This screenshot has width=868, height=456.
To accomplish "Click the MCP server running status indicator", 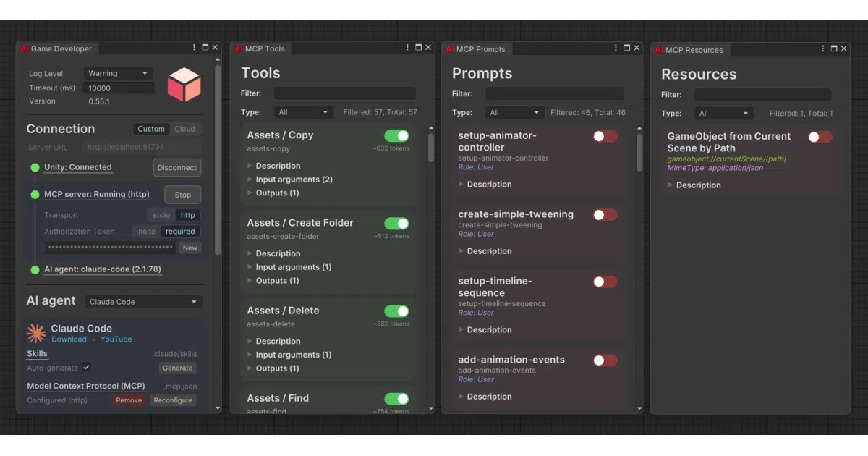I will coord(35,194).
